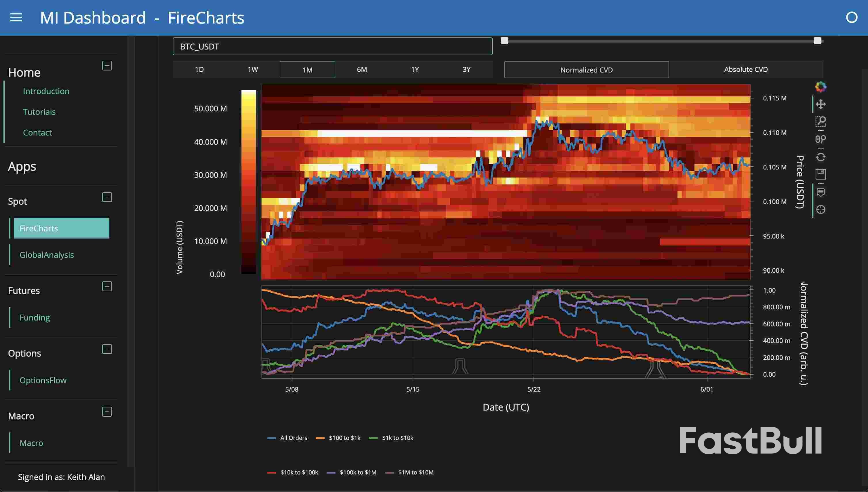Toggle the Hover tooltip tool

point(821,192)
